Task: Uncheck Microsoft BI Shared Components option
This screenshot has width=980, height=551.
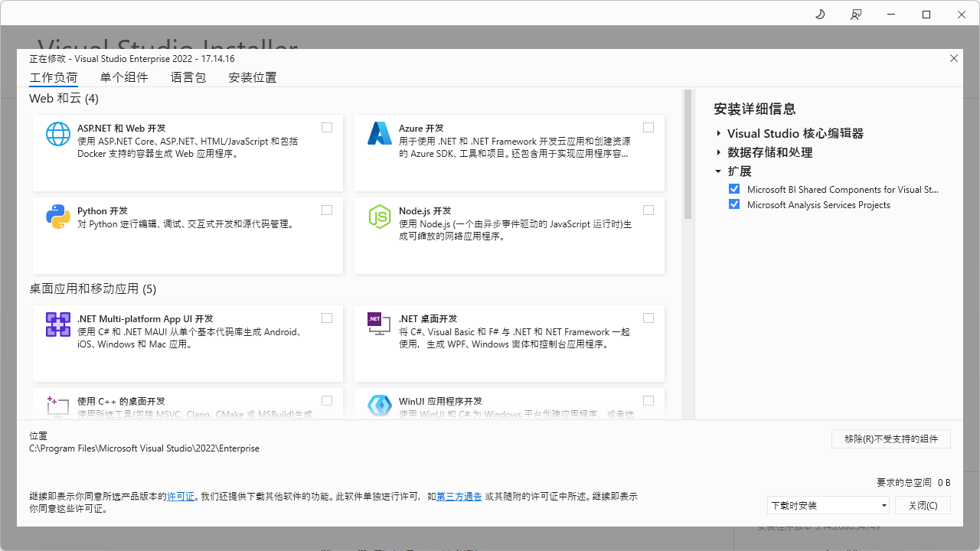Action: pos(734,189)
